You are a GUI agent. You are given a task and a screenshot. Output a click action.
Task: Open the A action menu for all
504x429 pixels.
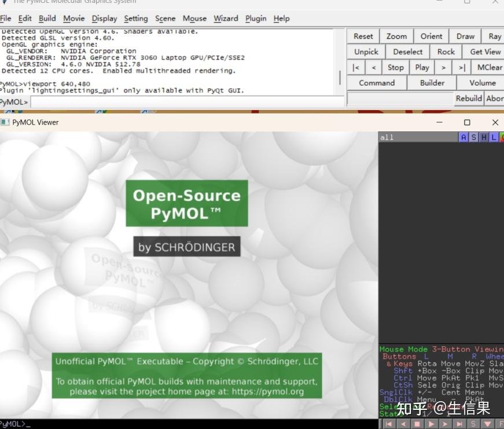click(x=463, y=137)
